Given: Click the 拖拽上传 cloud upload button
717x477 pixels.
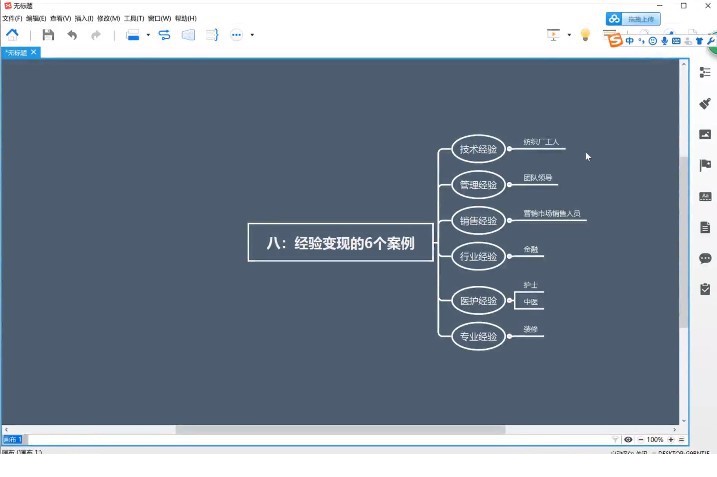Looking at the screenshot, I should [633, 19].
